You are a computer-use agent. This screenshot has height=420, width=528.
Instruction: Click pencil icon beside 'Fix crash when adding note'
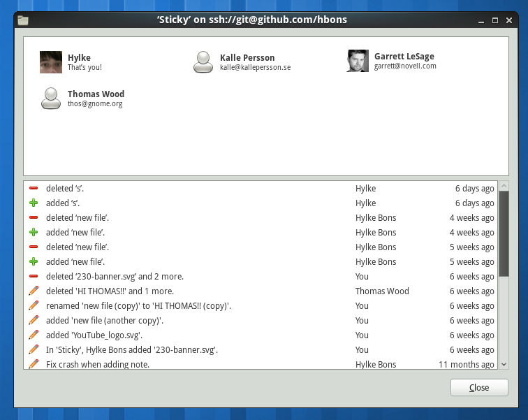[x=34, y=365]
